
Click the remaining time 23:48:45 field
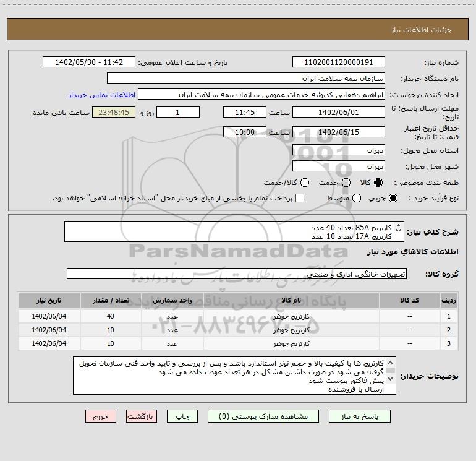[114, 112]
